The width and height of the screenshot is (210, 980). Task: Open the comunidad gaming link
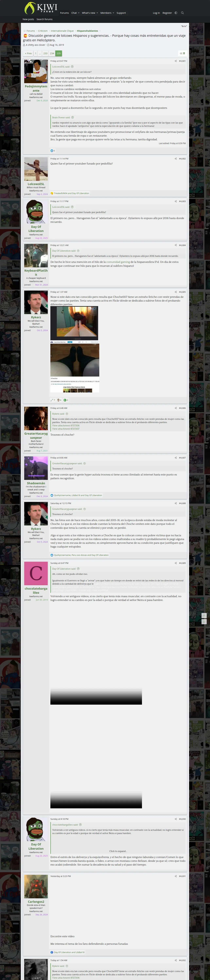coord(118,262)
